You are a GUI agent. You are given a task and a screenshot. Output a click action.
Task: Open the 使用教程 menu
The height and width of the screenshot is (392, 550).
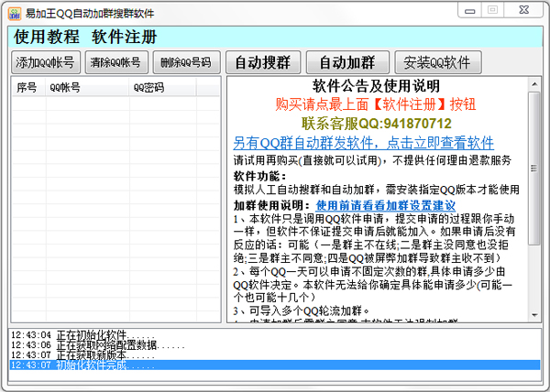coord(47,38)
